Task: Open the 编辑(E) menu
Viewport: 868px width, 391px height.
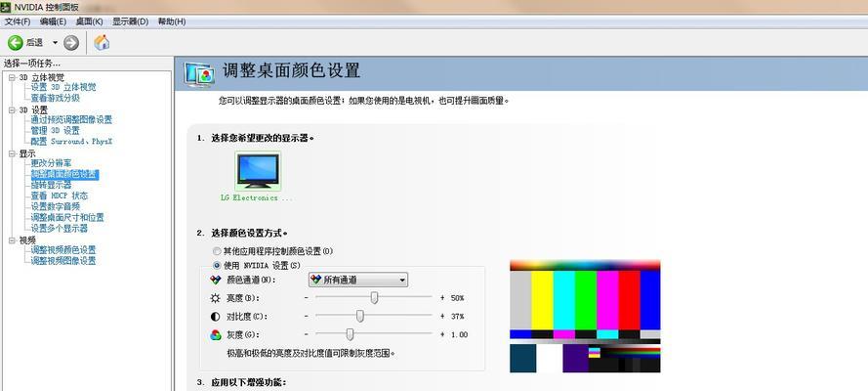Action: (53, 22)
